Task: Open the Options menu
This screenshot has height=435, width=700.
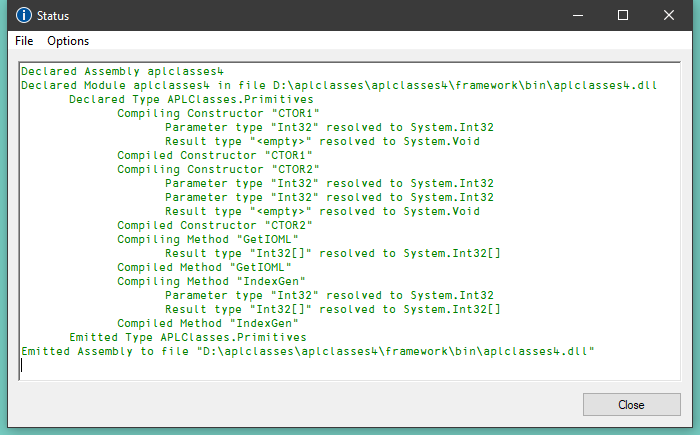Action: pos(68,41)
